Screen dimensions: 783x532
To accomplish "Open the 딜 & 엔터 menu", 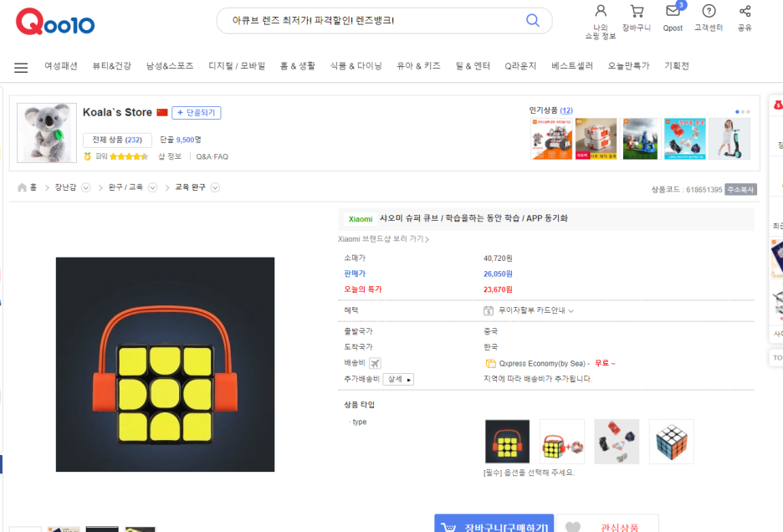I will click(473, 66).
